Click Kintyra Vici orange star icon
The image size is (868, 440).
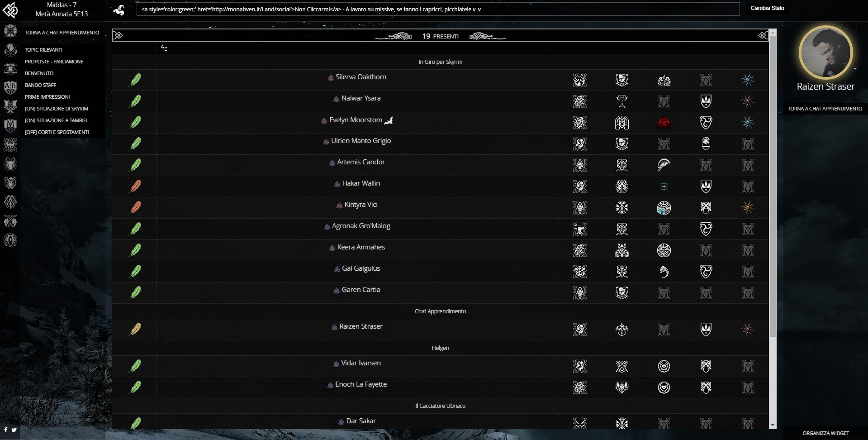pyautogui.click(x=748, y=208)
